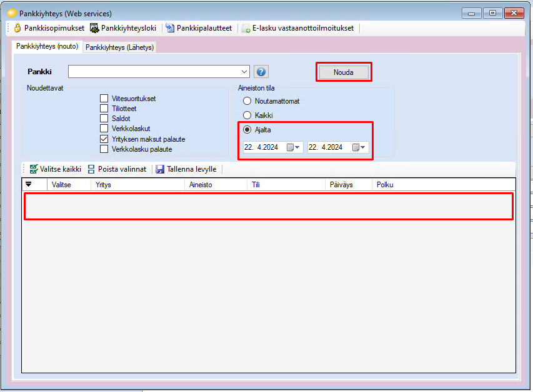The width and height of the screenshot is (533, 392).
Task: Uncheck Yrityksen maksut palaute
Action: pos(104,139)
